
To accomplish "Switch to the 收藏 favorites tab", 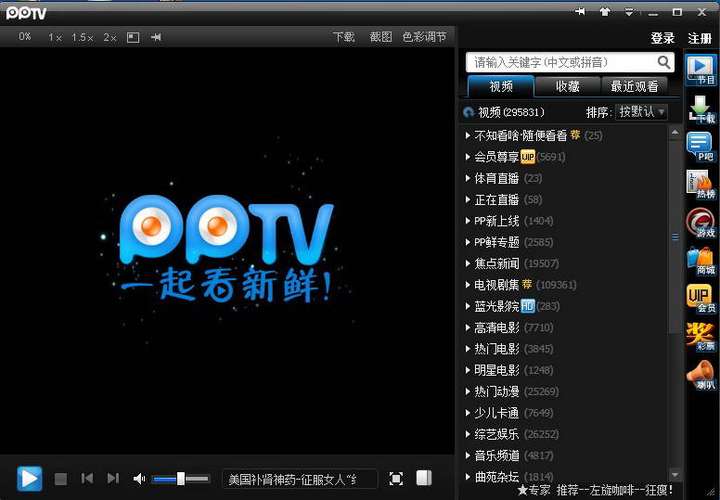I will (x=567, y=86).
